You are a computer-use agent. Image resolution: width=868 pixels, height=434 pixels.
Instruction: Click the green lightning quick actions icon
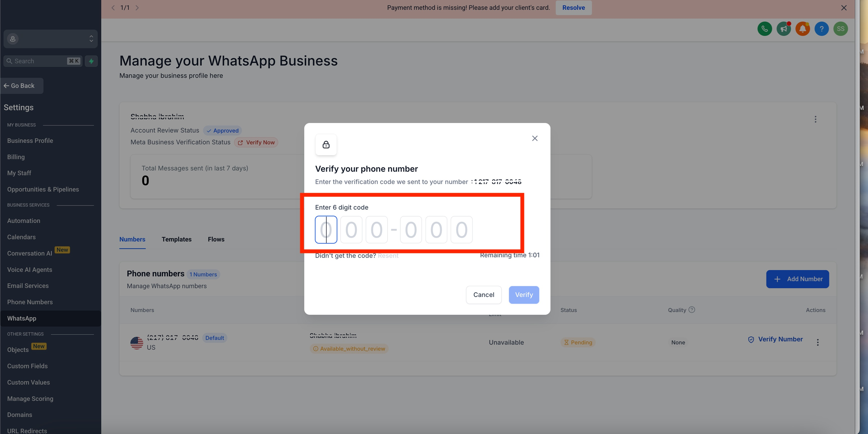click(91, 61)
